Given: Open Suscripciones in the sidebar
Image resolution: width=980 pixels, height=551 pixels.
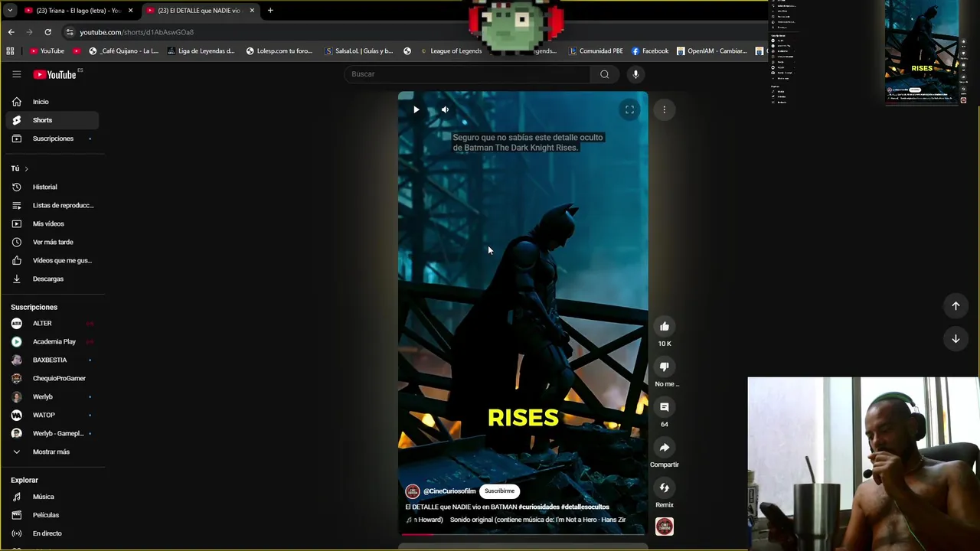Looking at the screenshot, I should [x=53, y=139].
